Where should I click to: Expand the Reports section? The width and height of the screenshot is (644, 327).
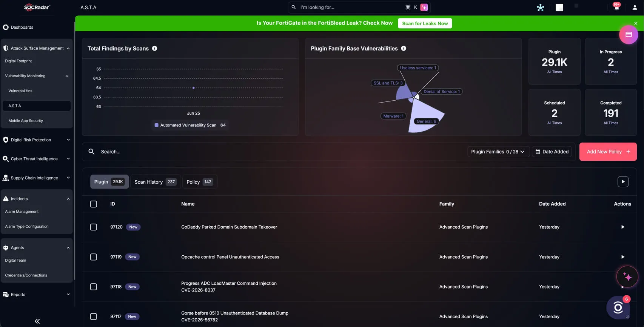coord(68,295)
